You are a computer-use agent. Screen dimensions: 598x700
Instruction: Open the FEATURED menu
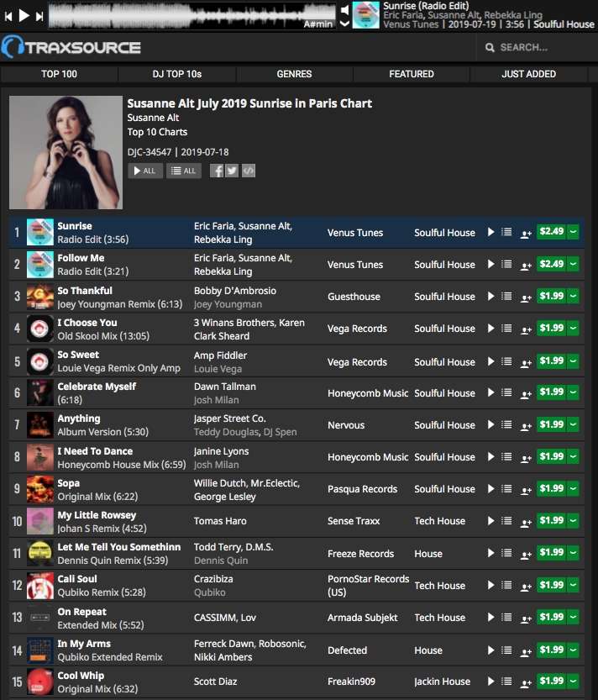pos(412,74)
